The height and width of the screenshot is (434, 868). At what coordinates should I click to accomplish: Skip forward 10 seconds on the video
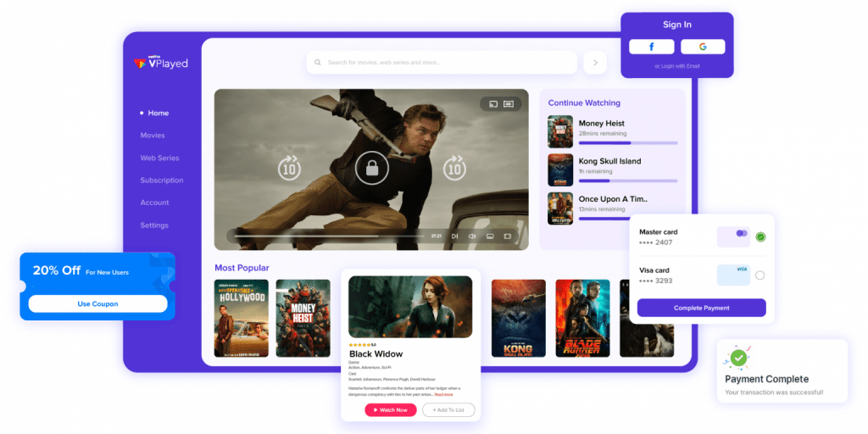tap(454, 168)
